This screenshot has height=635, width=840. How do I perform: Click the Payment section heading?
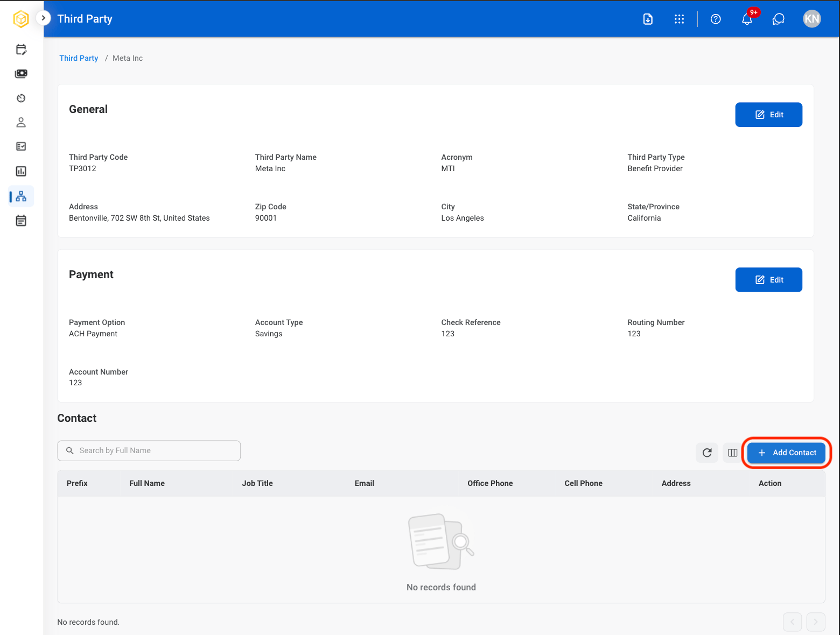(x=91, y=274)
